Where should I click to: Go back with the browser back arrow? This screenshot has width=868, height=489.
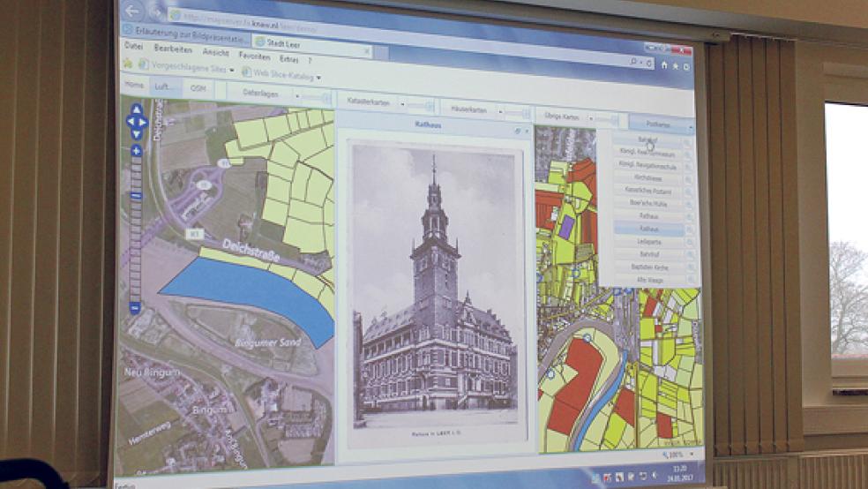(x=131, y=11)
